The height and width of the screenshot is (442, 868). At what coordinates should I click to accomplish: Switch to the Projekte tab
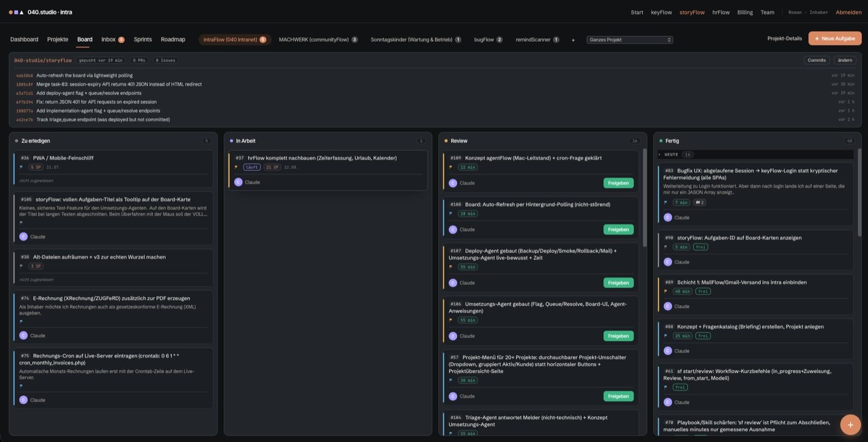58,39
